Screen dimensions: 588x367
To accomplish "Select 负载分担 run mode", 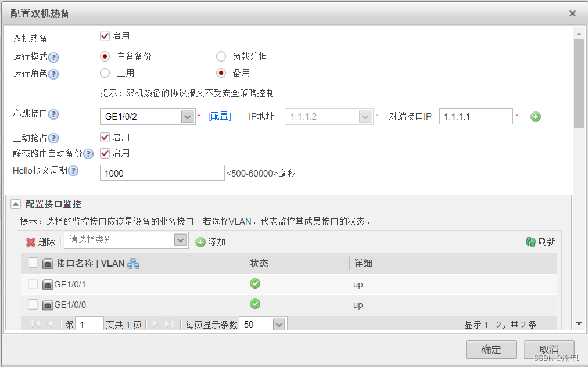I will click(221, 56).
